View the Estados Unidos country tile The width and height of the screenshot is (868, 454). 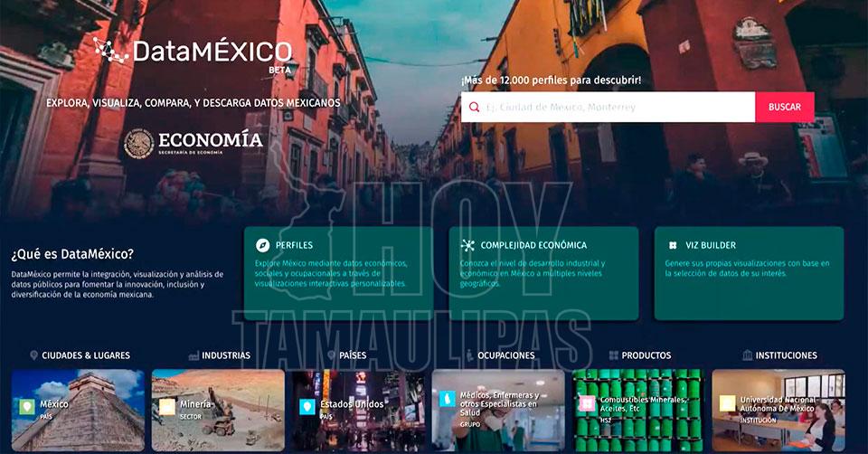click(358, 410)
